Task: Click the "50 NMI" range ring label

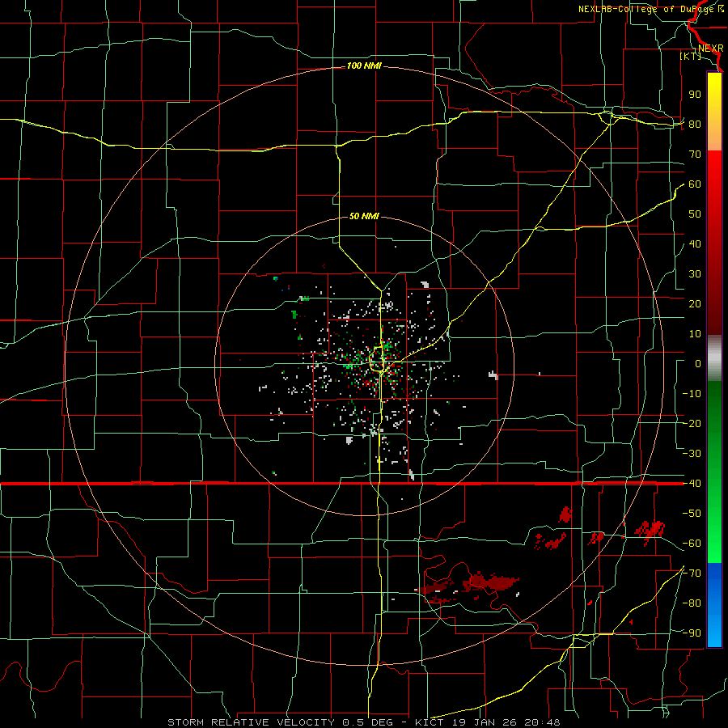Action: [365, 216]
